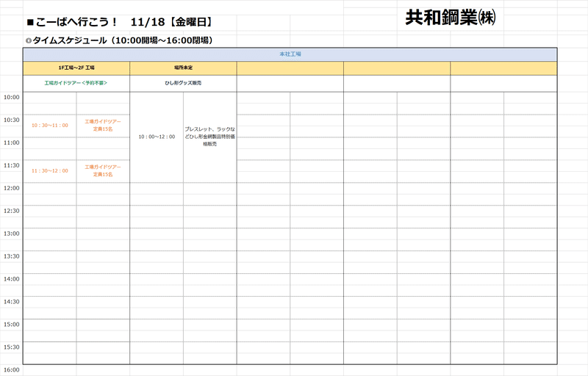Image resolution: width=588 pixels, height=376 pixels.
Task: Select the 10：30～11：00 time cell
Action: click(x=50, y=126)
